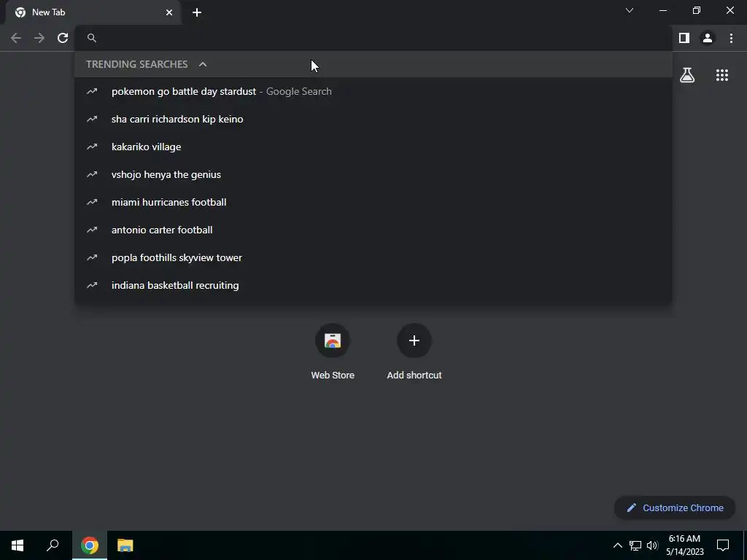The height and width of the screenshot is (560, 747).
Task: Click the forward navigation arrow
Action: (39, 38)
